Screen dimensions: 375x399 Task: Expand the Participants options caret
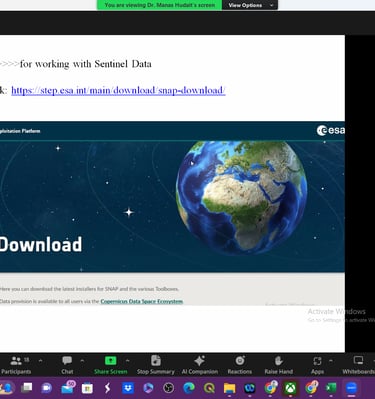pyautogui.click(x=40, y=361)
